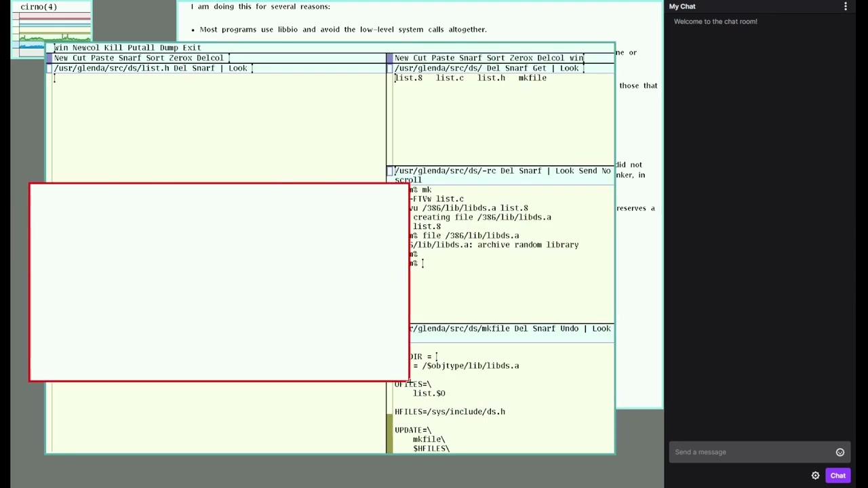The height and width of the screenshot is (488, 868).
Task: Click the list.h file in the directory listing
Action: (x=491, y=78)
